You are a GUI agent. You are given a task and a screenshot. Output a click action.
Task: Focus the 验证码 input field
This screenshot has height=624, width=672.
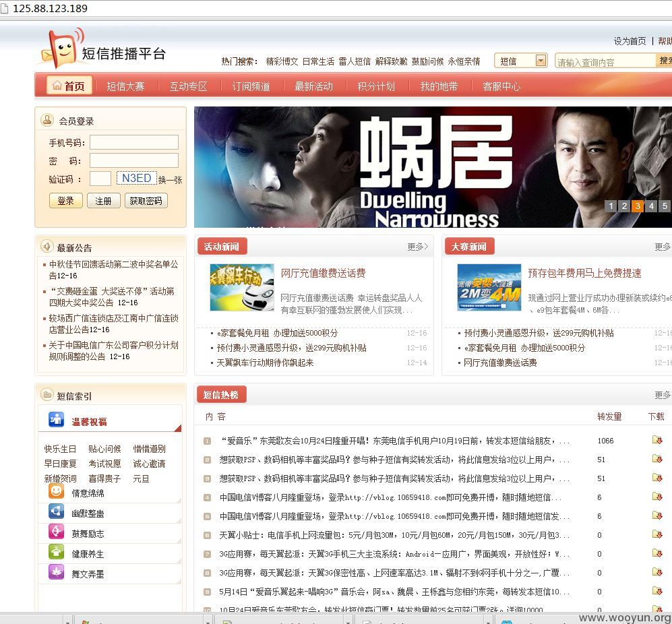[100, 179]
